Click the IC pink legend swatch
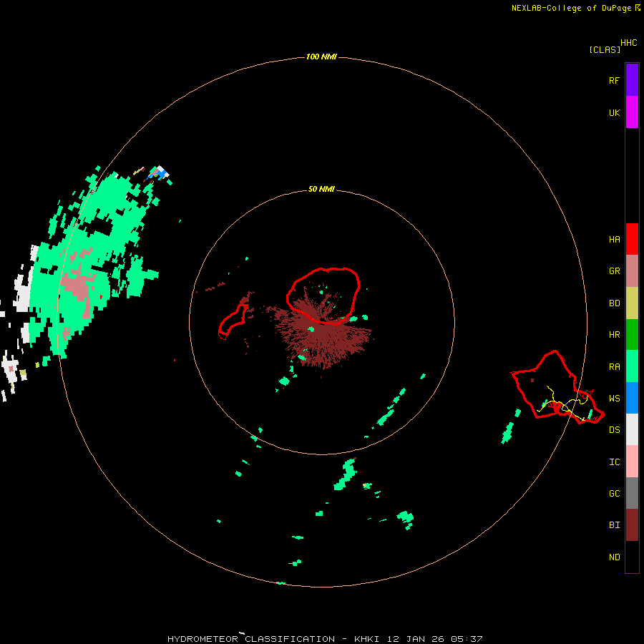 click(632, 462)
